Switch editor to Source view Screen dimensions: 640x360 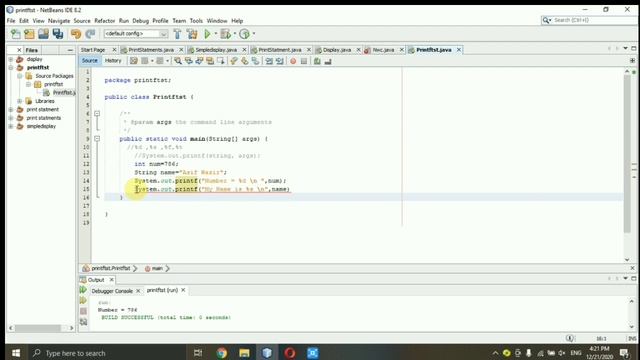89,61
